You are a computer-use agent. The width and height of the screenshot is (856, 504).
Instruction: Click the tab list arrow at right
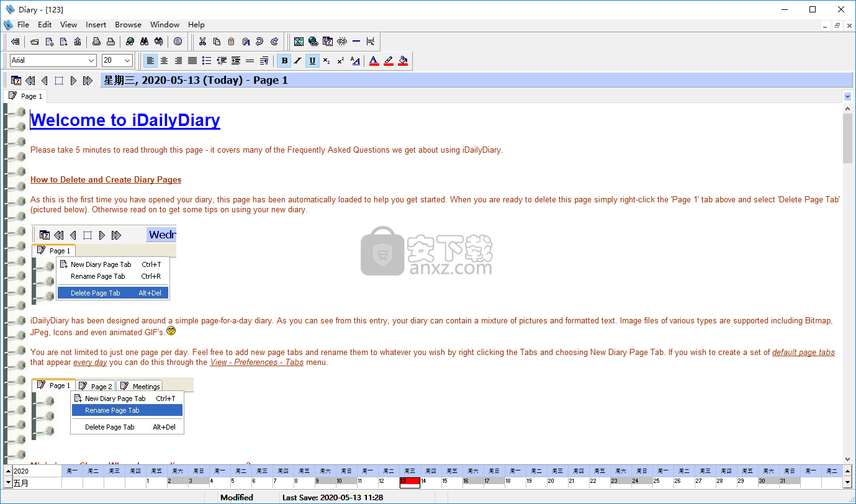click(847, 96)
